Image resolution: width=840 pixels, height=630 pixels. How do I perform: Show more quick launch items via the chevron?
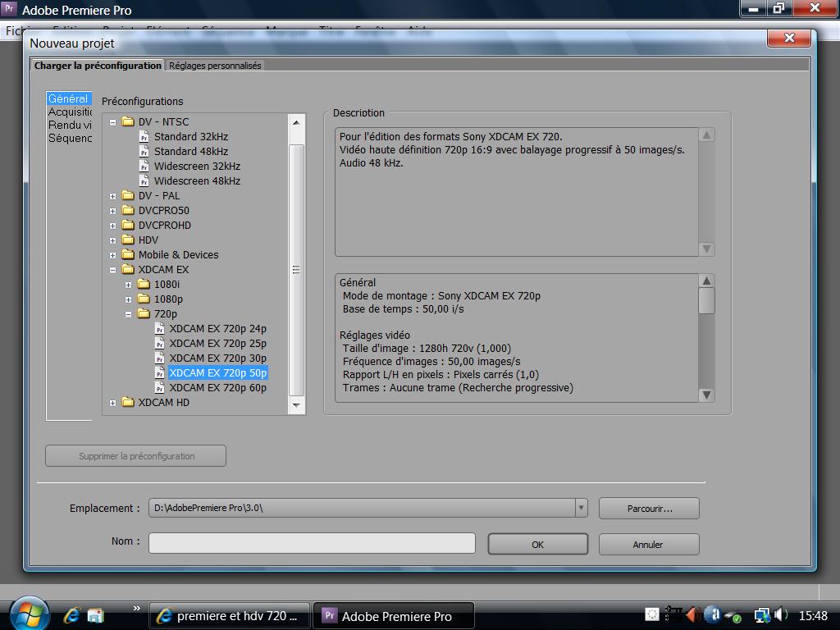tap(137, 608)
